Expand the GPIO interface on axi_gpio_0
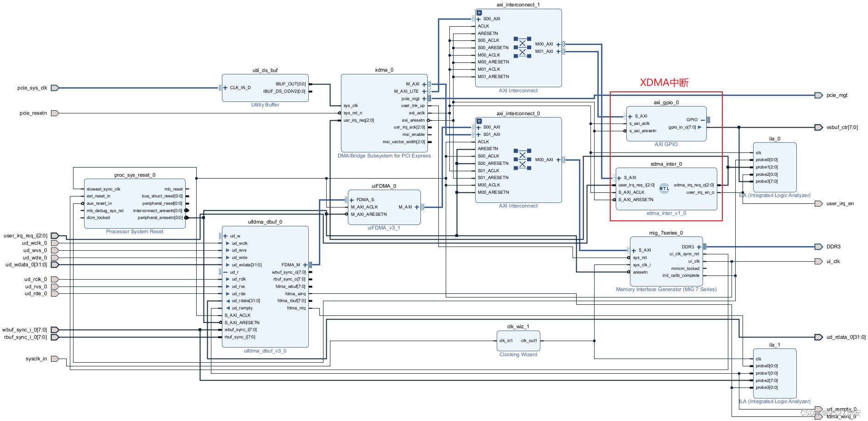The width and height of the screenshot is (868, 421). pyautogui.click(x=703, y=120)
